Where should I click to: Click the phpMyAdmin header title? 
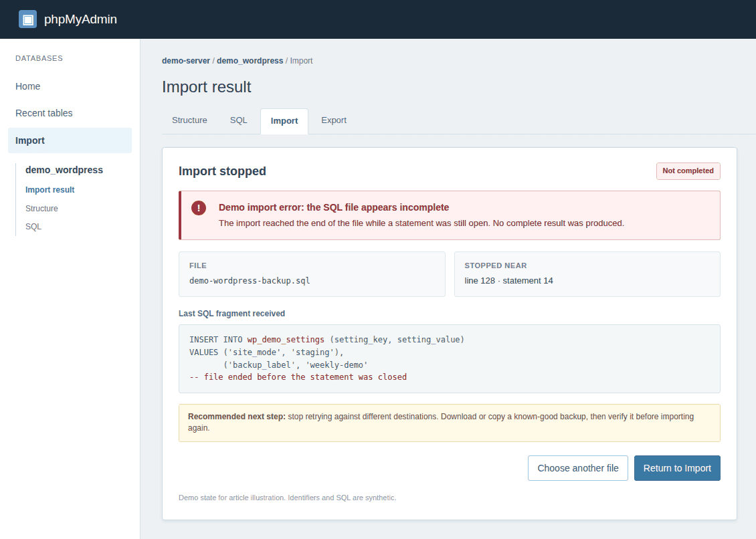coord(80,19)
